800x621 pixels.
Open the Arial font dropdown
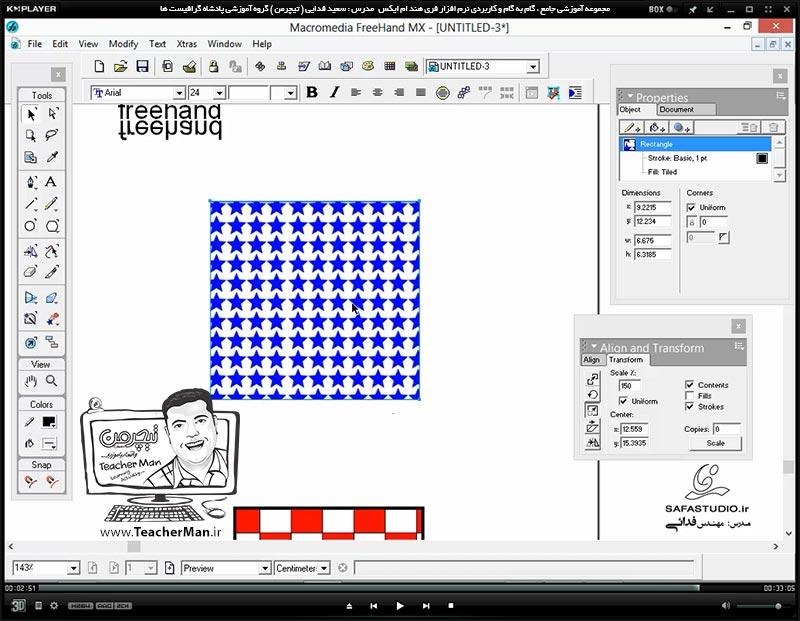[179, 93]
